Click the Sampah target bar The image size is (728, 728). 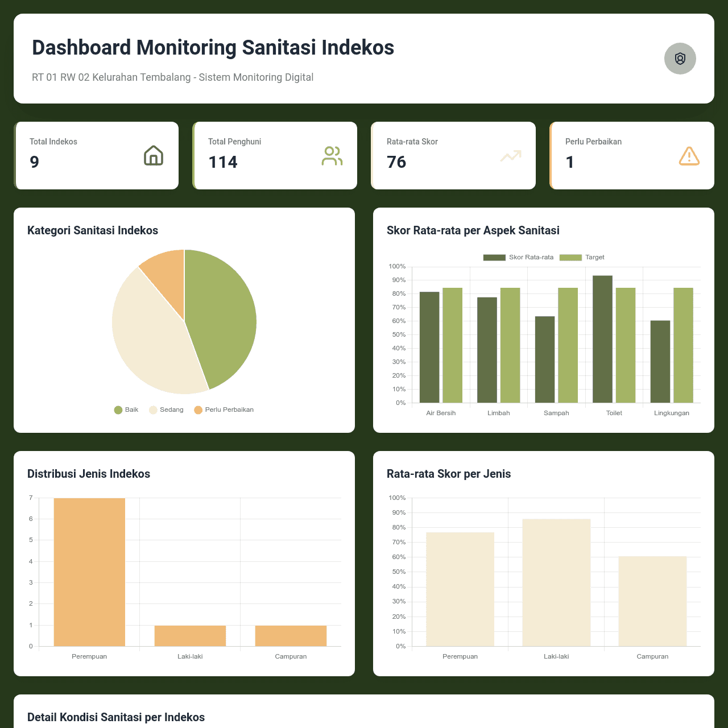pyautogui.click(x=568, y=345)
